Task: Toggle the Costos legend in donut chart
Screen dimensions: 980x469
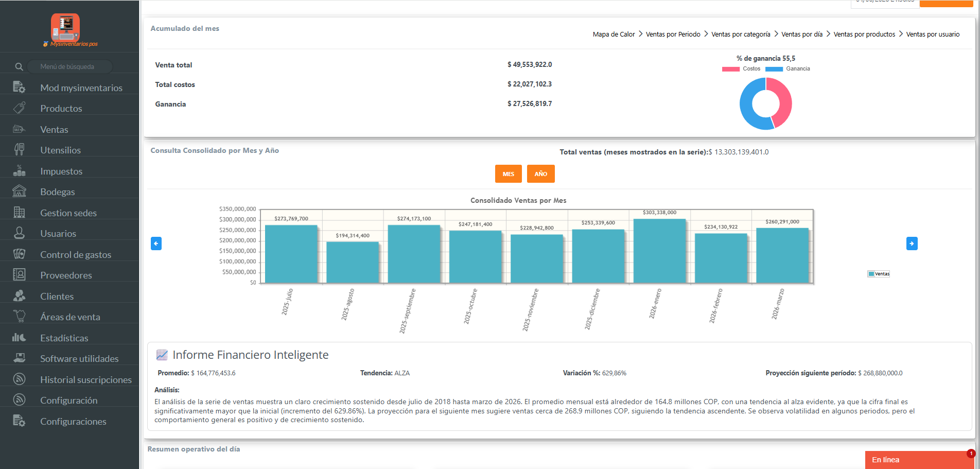Action: [x=741, y=69]
